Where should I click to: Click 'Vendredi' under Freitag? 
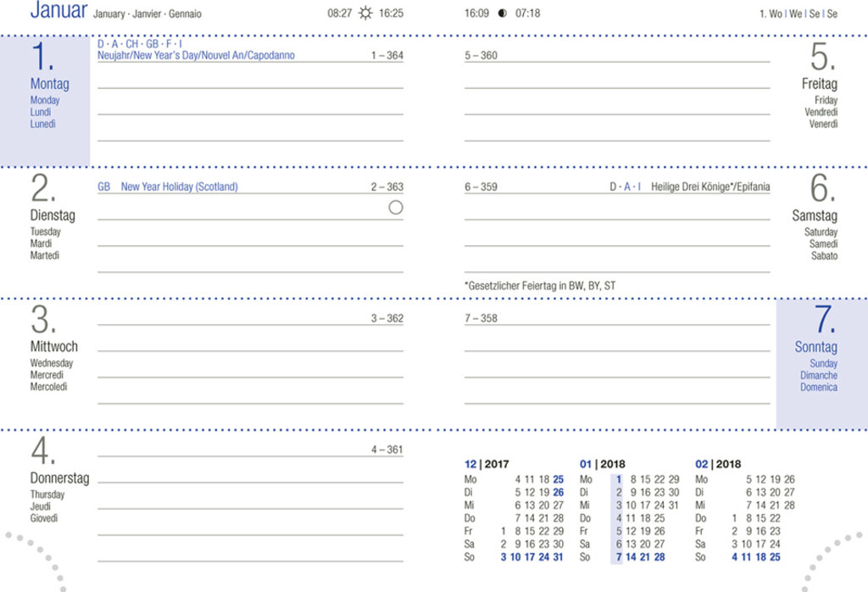pos(821,112)
